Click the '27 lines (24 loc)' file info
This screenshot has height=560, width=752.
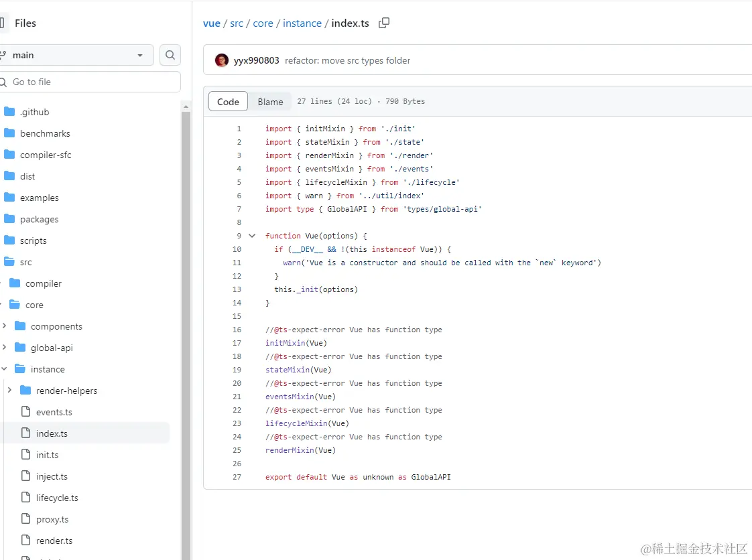(334, 102)
